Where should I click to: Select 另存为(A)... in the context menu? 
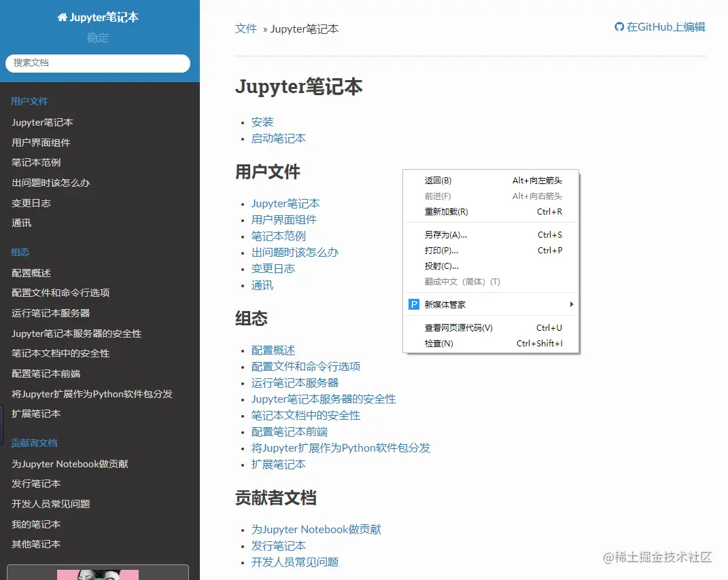tap(491, 235)
